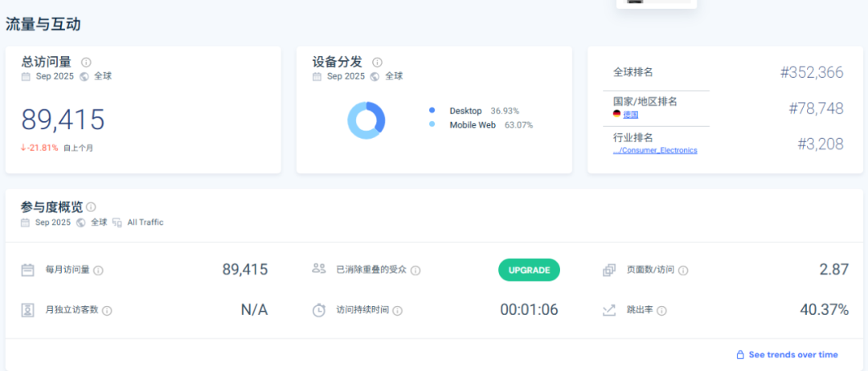Open the 德国 country ranking link

pos(630,115)
